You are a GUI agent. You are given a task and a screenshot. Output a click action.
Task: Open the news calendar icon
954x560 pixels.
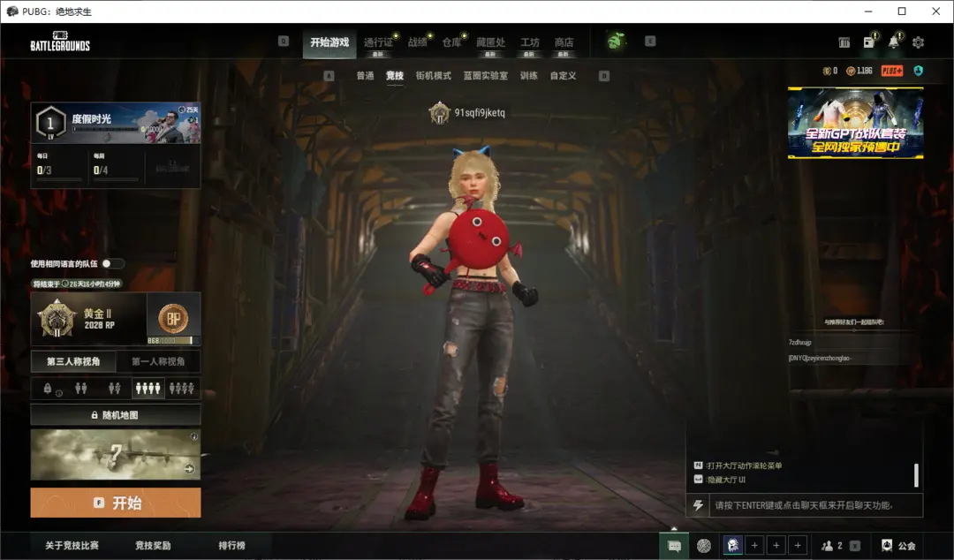pyautogui.click(x=869, y=42)
